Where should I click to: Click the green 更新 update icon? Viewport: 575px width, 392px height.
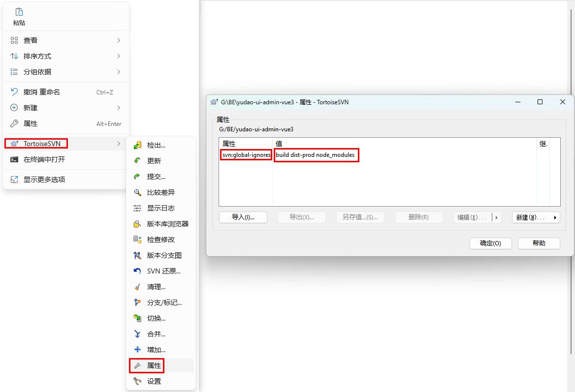click(x=137, y=160)
